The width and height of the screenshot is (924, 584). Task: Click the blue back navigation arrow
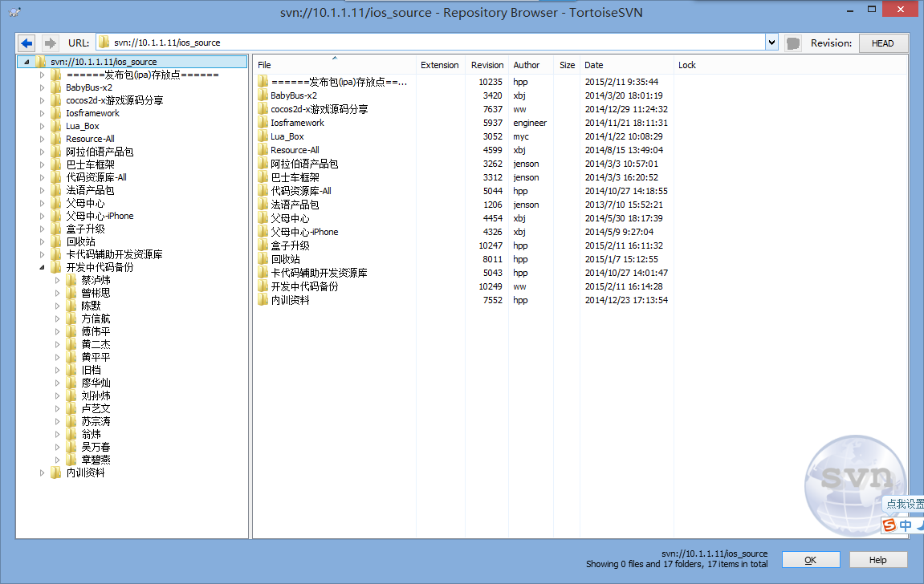[26, 43]
